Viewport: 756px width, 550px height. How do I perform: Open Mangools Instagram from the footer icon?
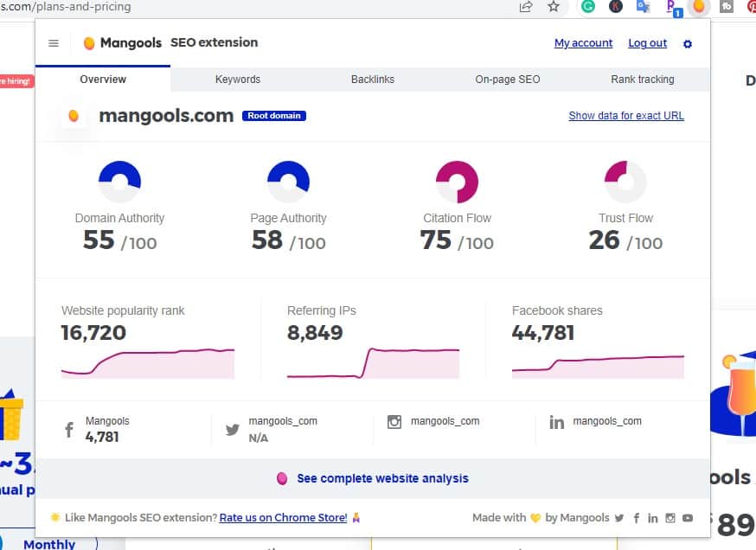tap(670, 518)
